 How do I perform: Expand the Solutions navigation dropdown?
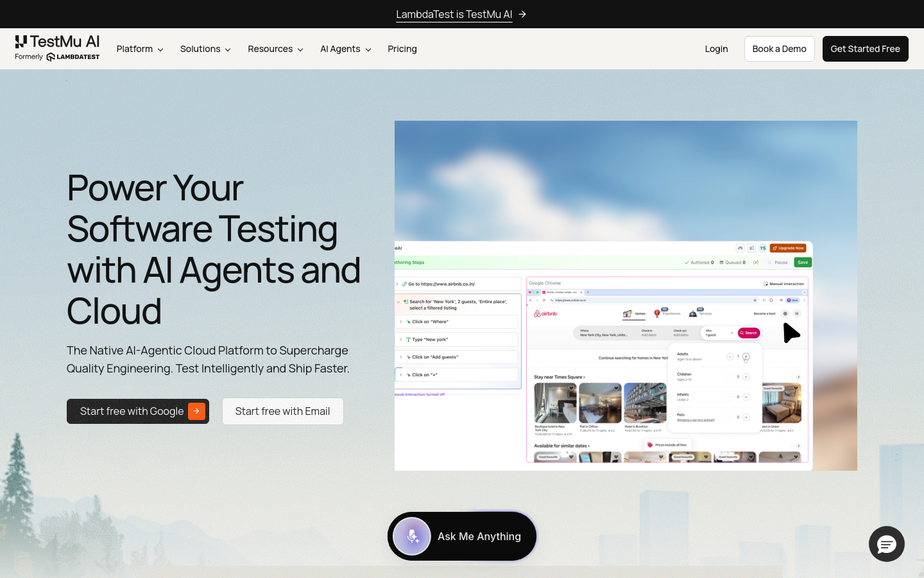pos(205,49)
